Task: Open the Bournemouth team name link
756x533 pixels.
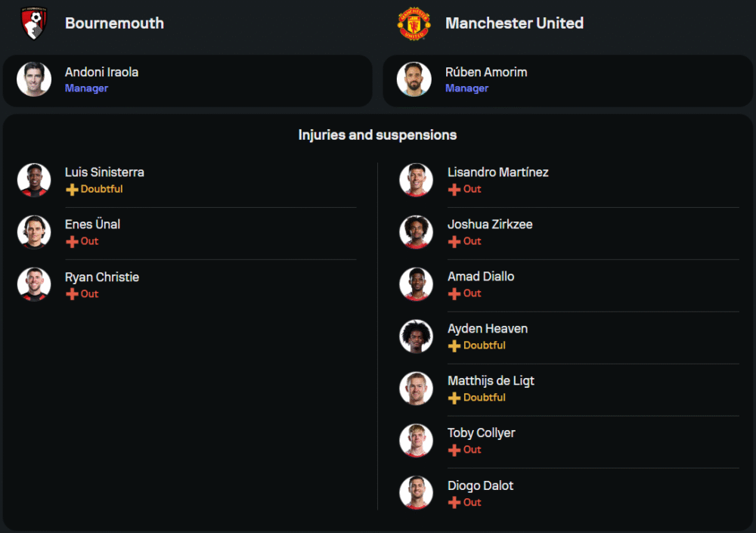Action: [x=114, y=23]
